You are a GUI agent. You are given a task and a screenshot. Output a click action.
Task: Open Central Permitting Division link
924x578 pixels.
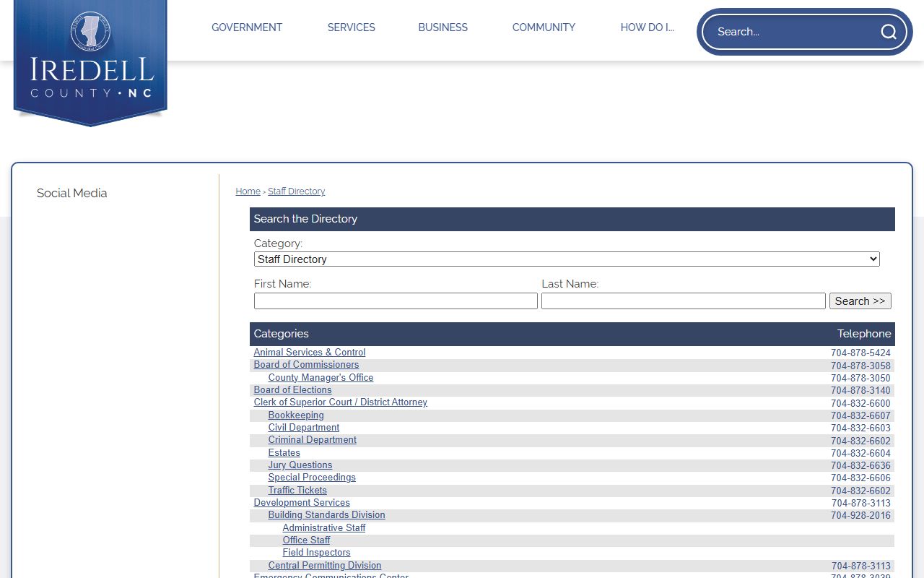pyautogui.click(x=325, y=566)
